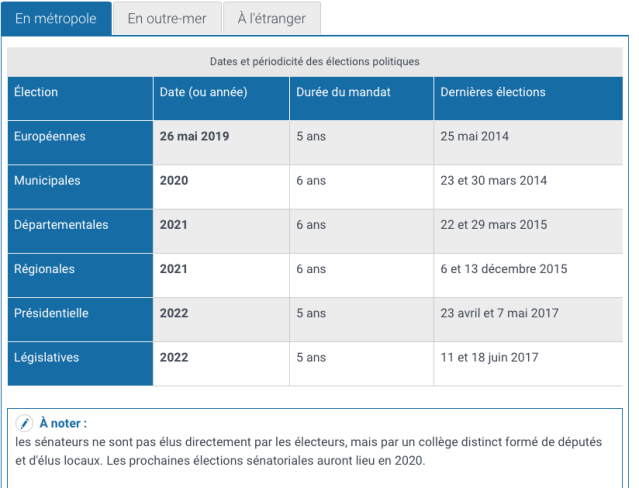
Task: Switch to the En outre-mer tab
Action: click(x=166, y=19)
